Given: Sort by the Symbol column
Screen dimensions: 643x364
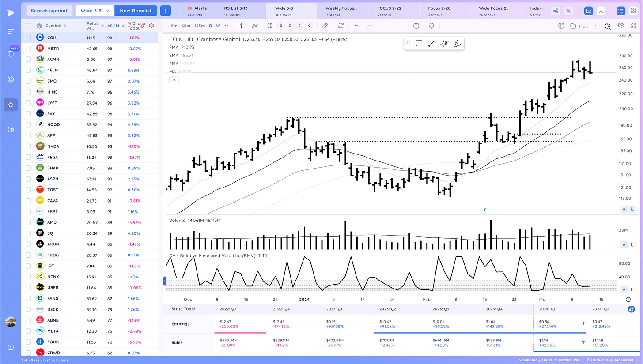Looking at the screenshot, I should (56, 26).
